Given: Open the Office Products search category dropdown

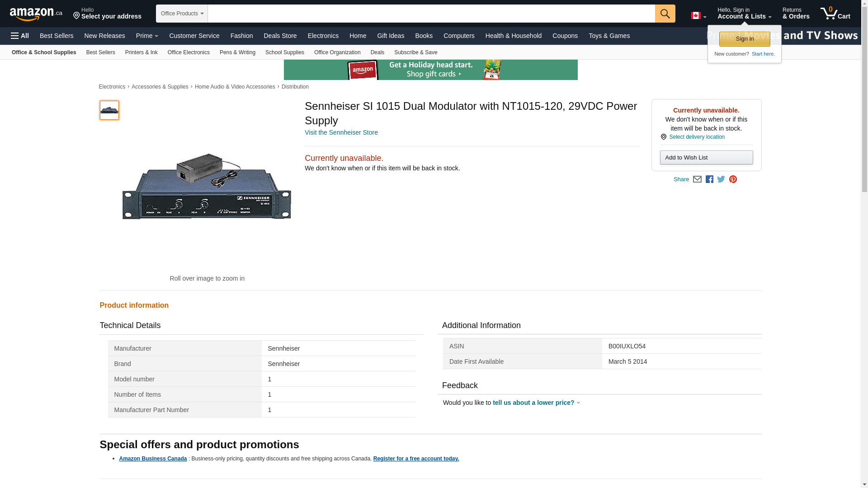Looking at the screenshot, I should point(182,14).
